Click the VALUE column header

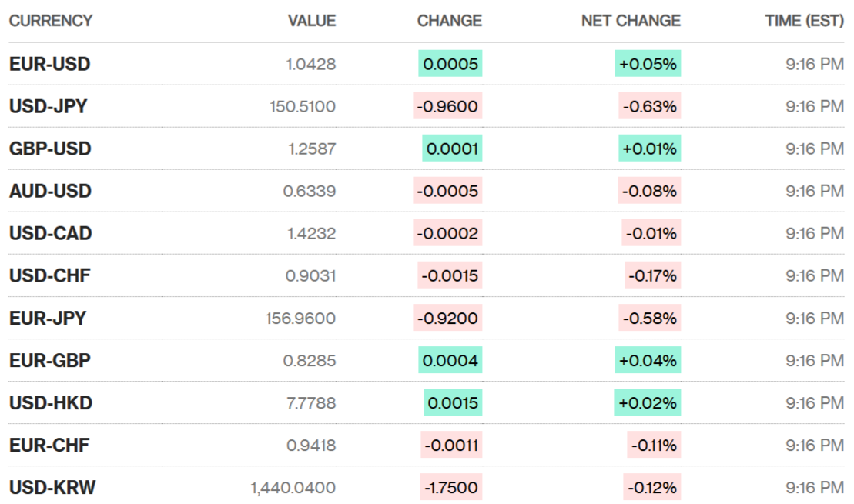point(312,21)
